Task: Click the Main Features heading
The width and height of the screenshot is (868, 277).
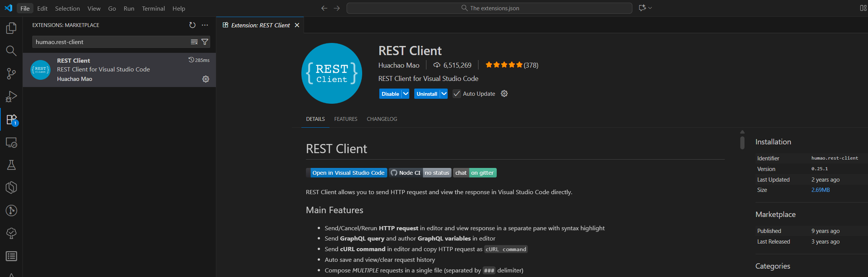Action: (334, 210)
